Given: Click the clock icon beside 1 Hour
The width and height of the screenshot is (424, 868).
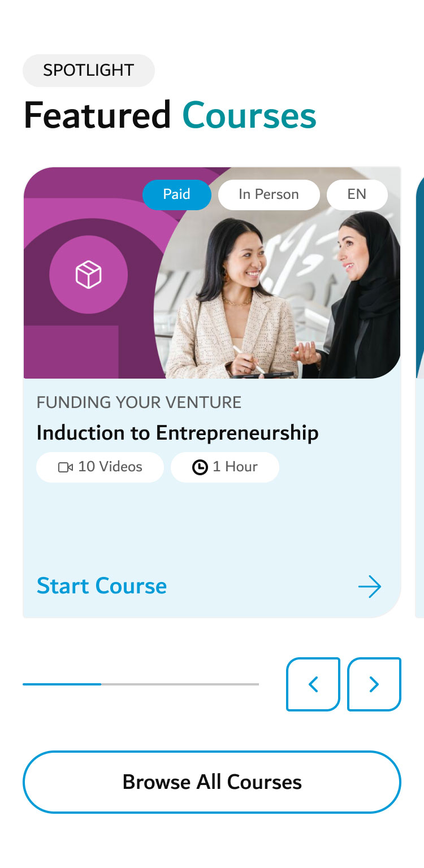Looking at the screenshot, I should pos(200,467).
